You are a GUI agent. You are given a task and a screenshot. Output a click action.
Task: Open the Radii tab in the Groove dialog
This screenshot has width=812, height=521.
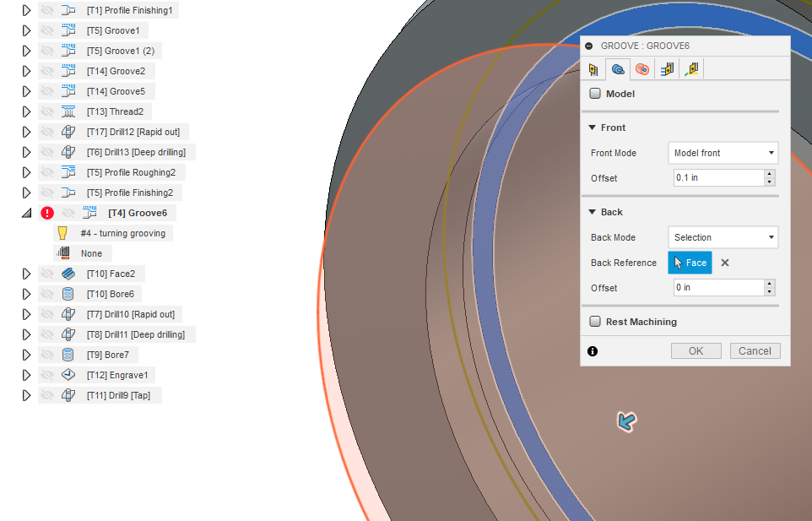641,68
